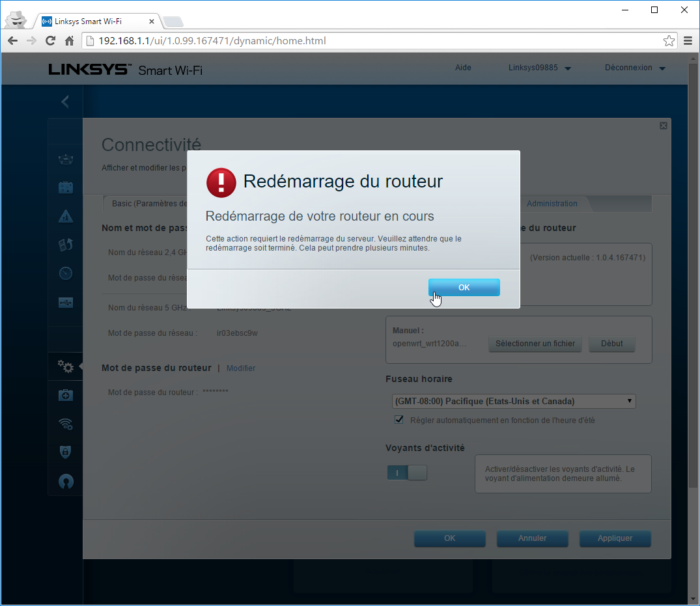Open Media Prioritization sidebar icon

[x=66, y=245]
